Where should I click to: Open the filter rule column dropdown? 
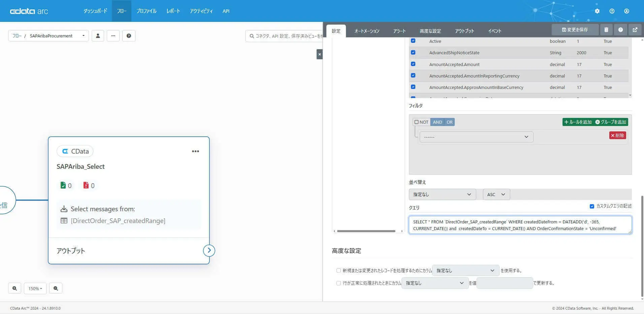(x=476, y=137)
